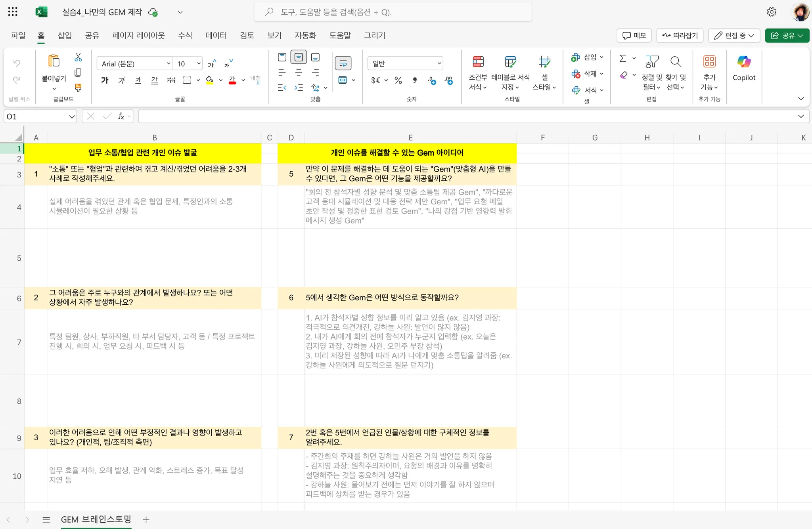This screenshot has height=529, width=812.
Task: Expand the number format dropdown
Action: 439,63
